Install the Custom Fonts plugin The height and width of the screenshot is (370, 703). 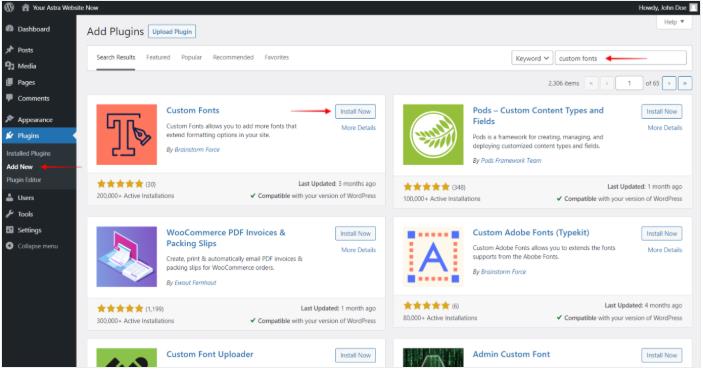click(356, 112)
